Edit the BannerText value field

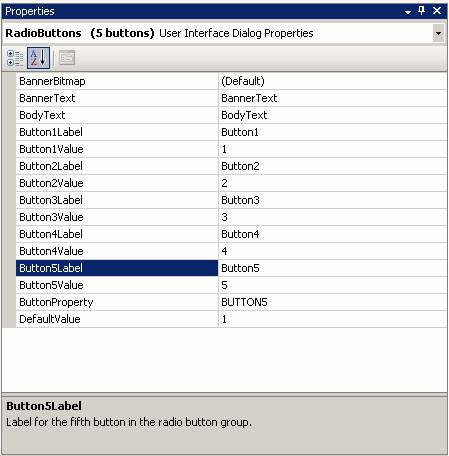pos(333,98)
